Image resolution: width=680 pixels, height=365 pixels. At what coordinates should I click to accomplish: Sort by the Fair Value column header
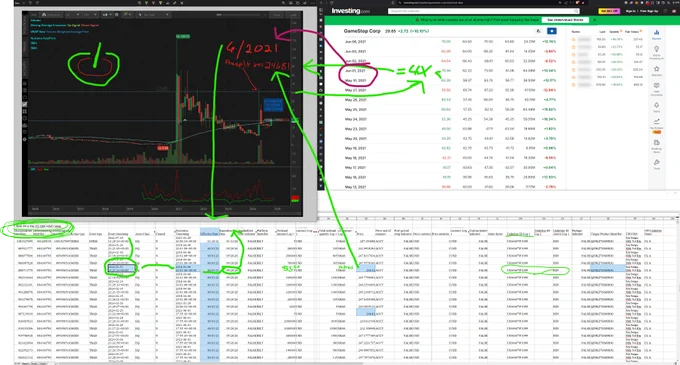632,32
